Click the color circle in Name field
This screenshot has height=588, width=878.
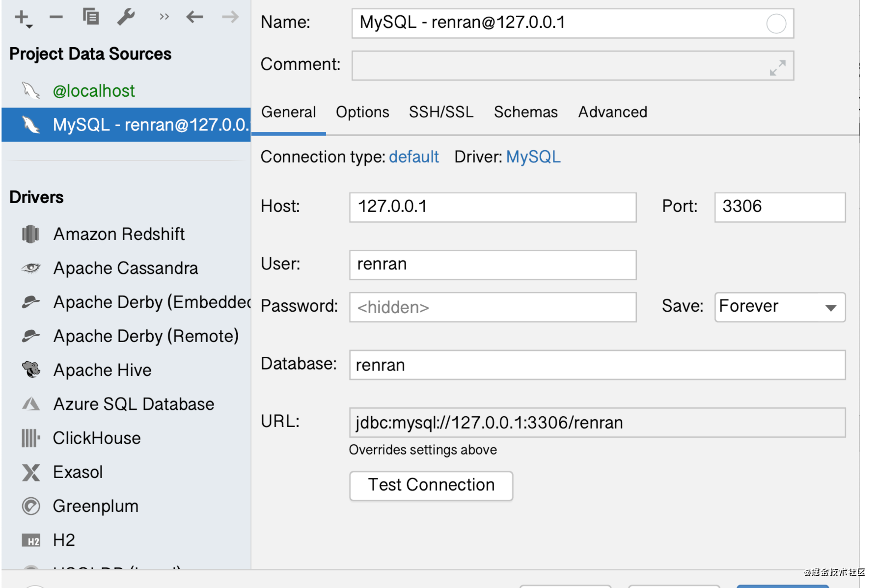pyautogui.click(x=776, y=24)
